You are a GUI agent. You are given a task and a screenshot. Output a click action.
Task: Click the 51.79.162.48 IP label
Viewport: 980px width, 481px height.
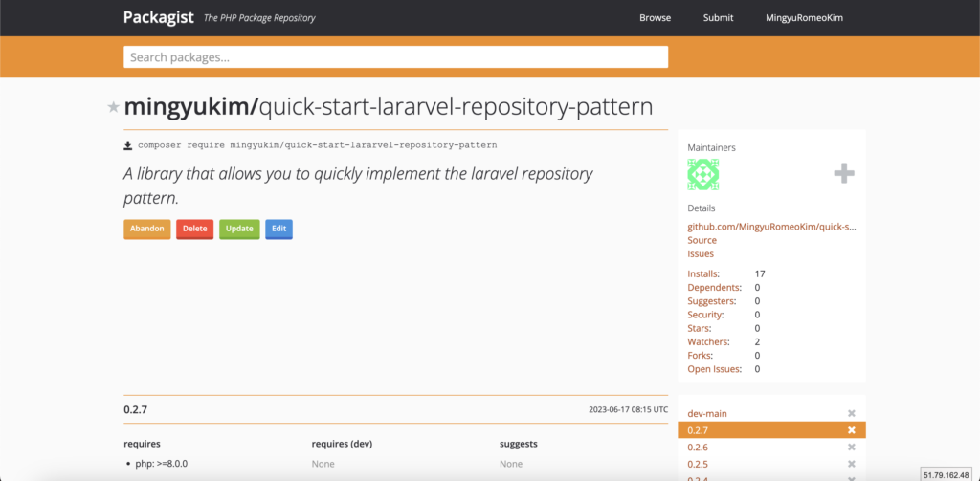point(947,474)
